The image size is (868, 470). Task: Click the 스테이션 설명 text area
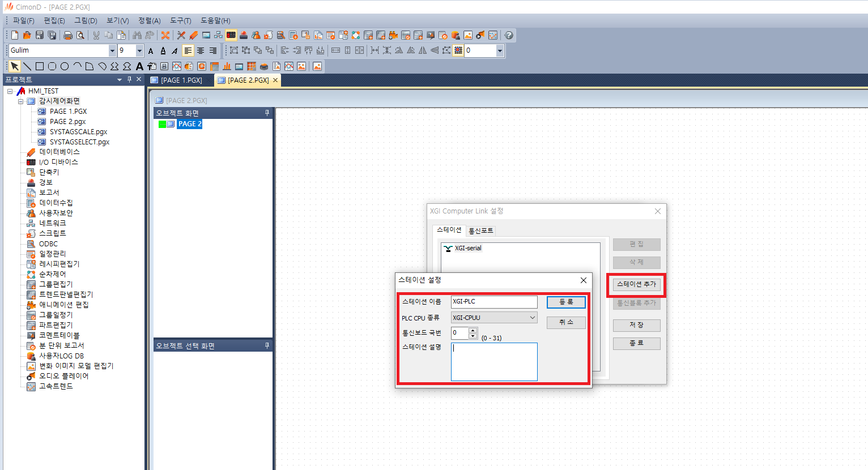(x=494, y=362)
